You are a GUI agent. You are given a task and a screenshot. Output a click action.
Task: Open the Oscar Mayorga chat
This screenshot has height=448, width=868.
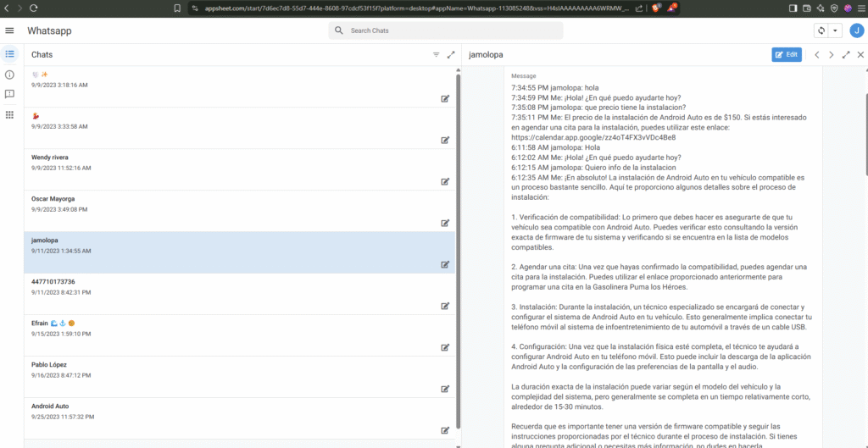coord(239,211)
